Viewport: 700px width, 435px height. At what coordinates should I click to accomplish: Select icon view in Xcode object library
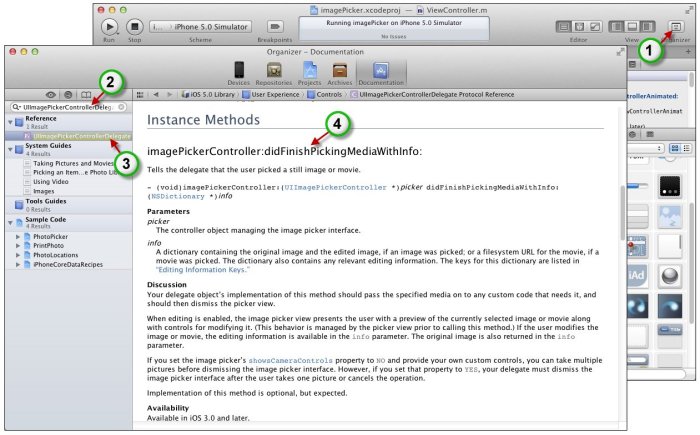[x=675, y=148]
